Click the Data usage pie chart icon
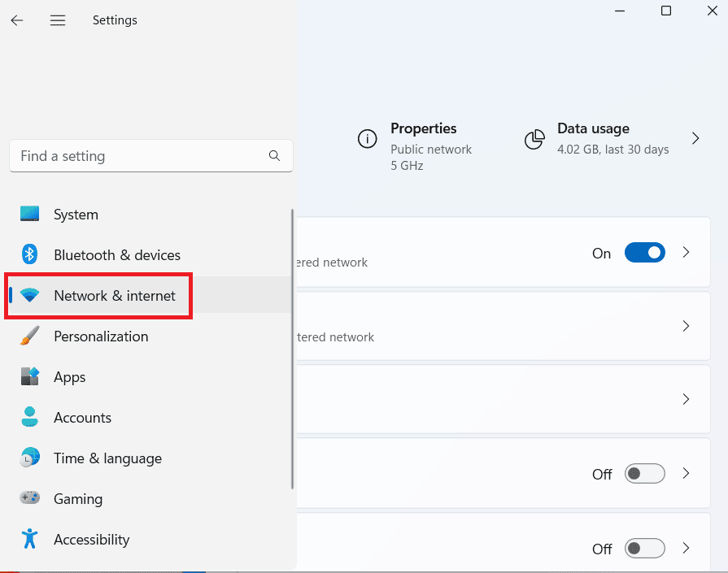The image size is (728, 573). coord(534,139)
